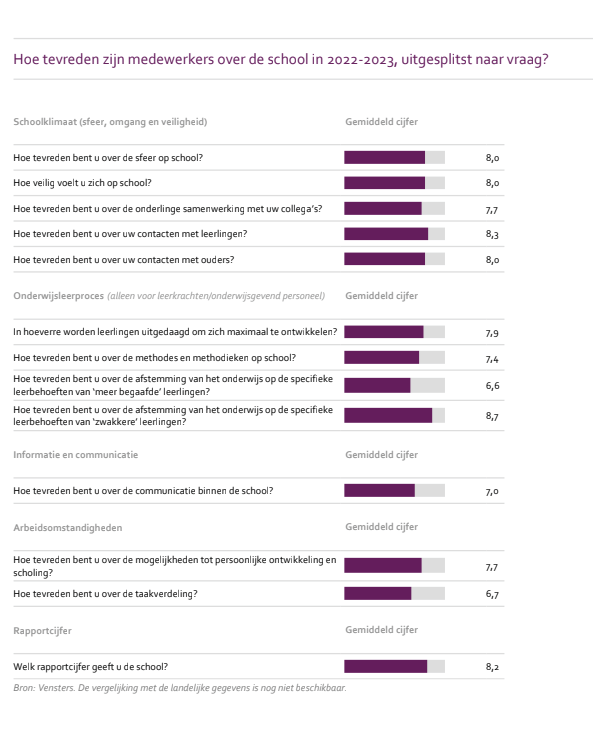Image resolution: width=593 pixels, height=730 pixels.
Task: Select the 'Rapportcijfer' section heading
Action: tap(42, 631)
